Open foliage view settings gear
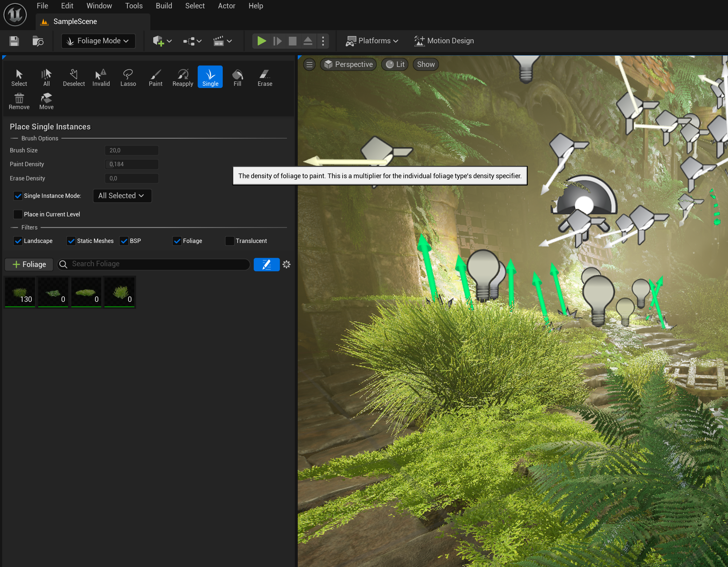728x567 pixels. click(286, 264)
